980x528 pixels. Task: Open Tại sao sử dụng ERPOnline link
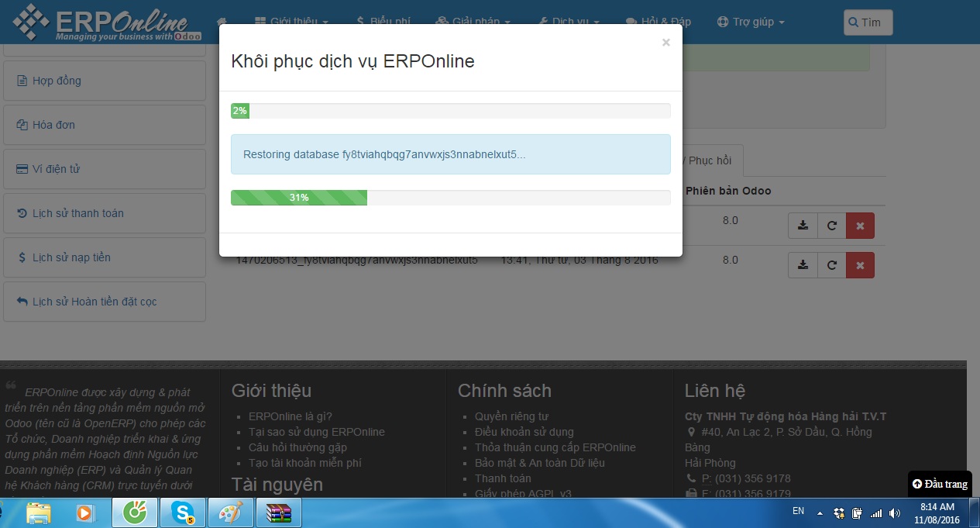click(317, 432)
